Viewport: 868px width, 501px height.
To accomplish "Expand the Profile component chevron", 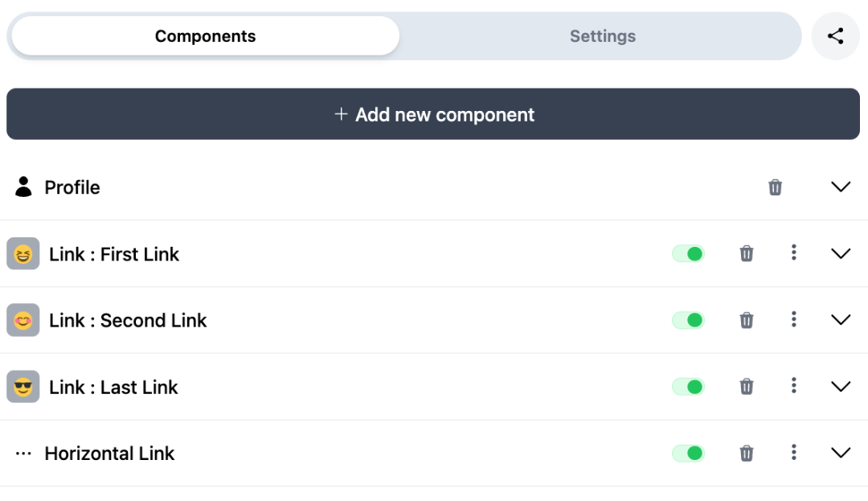I will pos(840,187).
